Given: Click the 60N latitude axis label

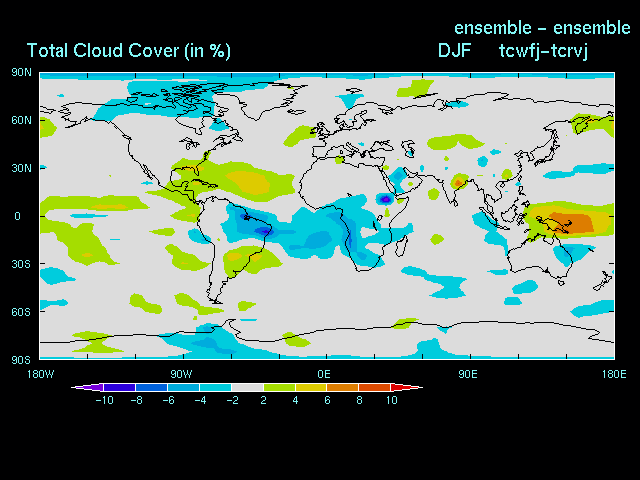Looking at the screenshot, I should [21, 120].
